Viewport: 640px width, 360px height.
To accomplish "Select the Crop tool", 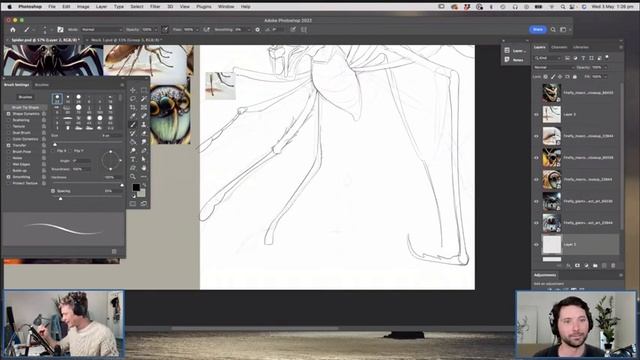I will point(133,107).
